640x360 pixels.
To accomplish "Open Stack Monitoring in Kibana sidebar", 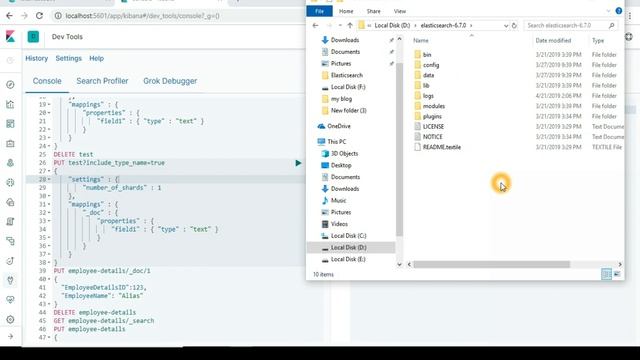I will [x=10, y=300].
